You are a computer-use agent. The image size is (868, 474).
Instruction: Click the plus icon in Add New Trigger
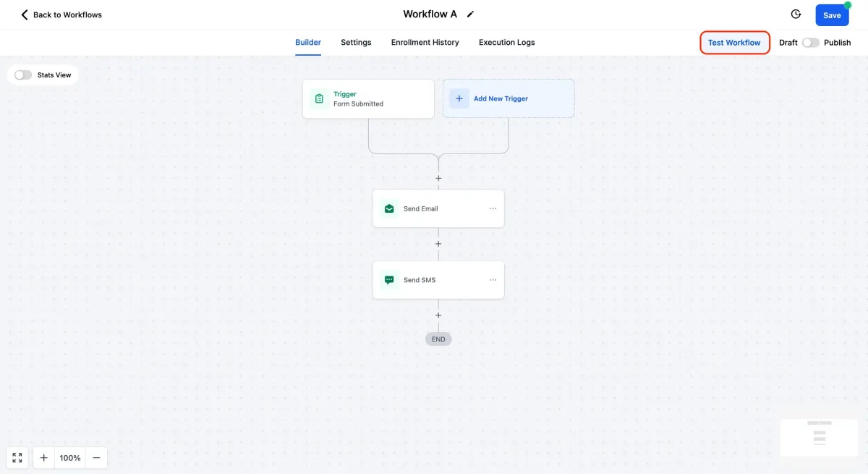click(x=459, y=98)
